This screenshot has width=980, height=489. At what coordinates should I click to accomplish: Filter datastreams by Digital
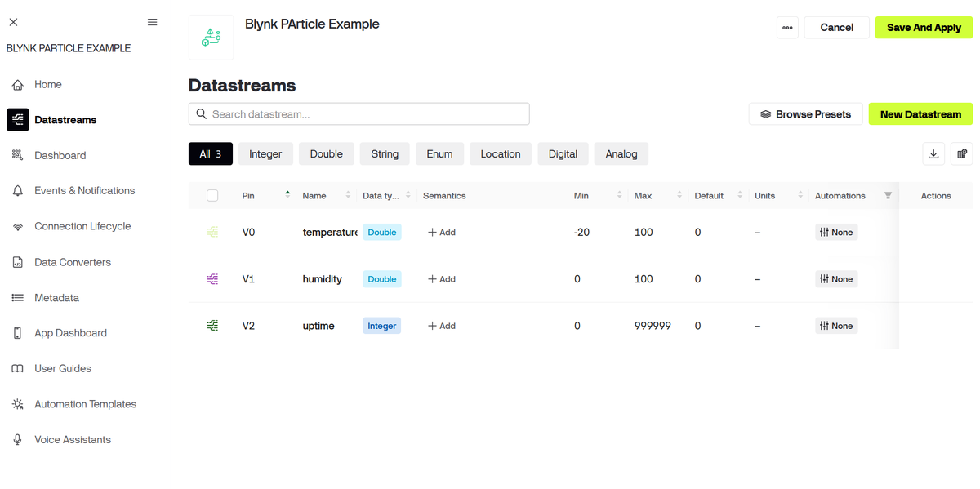(x=563, y=154)
